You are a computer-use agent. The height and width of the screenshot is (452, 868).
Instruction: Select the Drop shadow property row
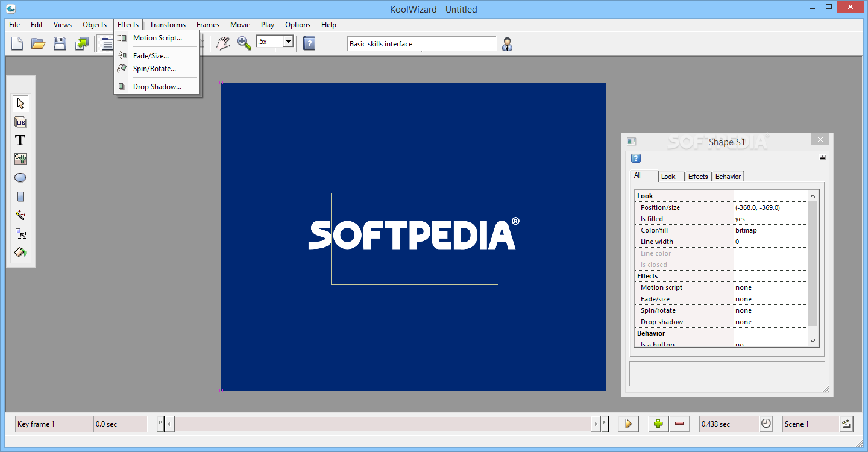721,322
